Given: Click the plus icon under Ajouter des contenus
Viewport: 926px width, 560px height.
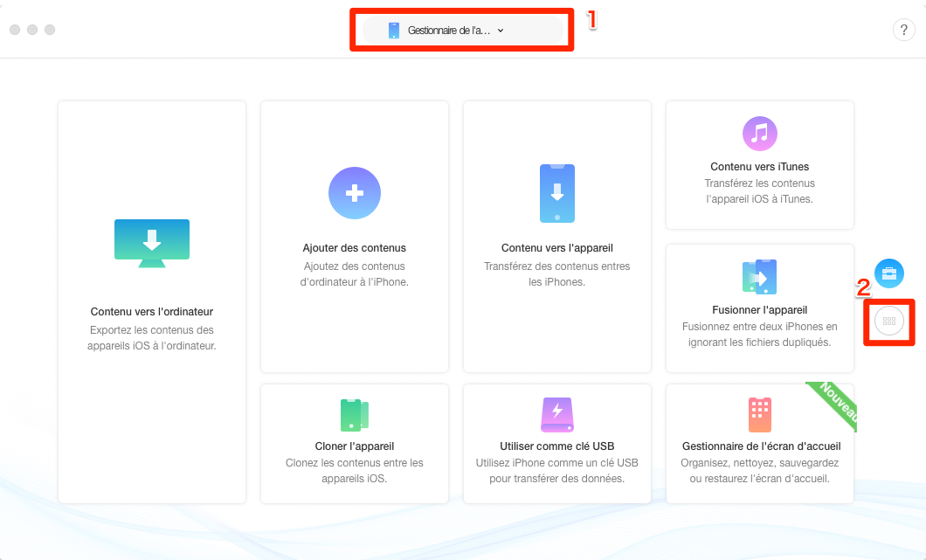Looking at the screenshot, I should (x=354, y=193).
